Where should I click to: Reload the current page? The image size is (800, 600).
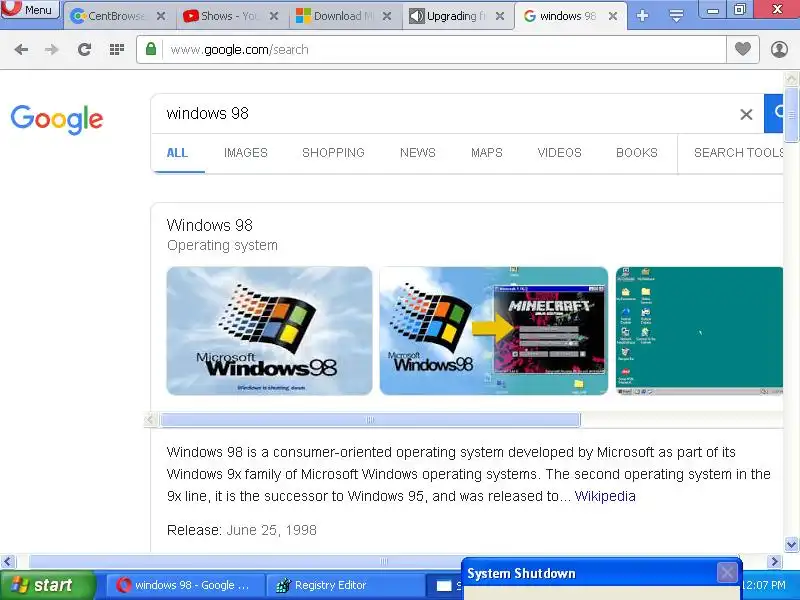point(84,49)
